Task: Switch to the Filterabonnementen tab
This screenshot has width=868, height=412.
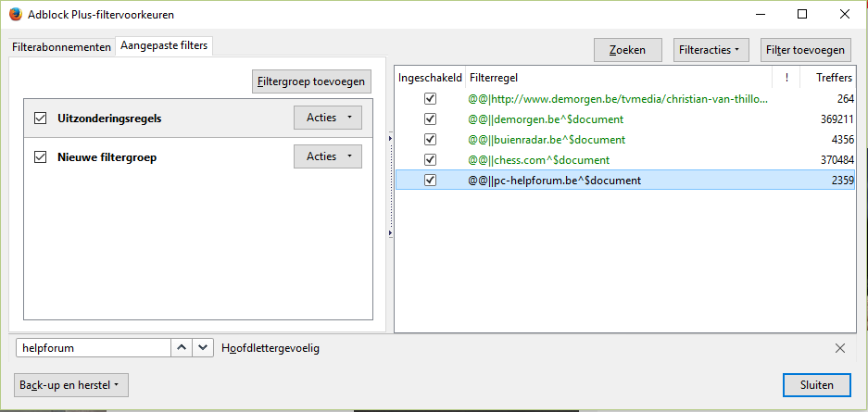Action: point(61,47)
